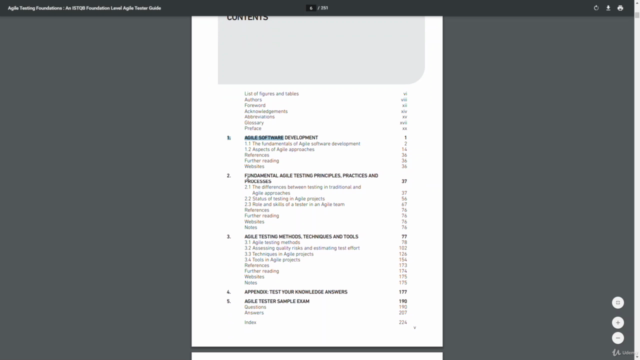Open the 'Acknowledgements' contents entry
Screen dimensions: 640x360
coord(266,111)
